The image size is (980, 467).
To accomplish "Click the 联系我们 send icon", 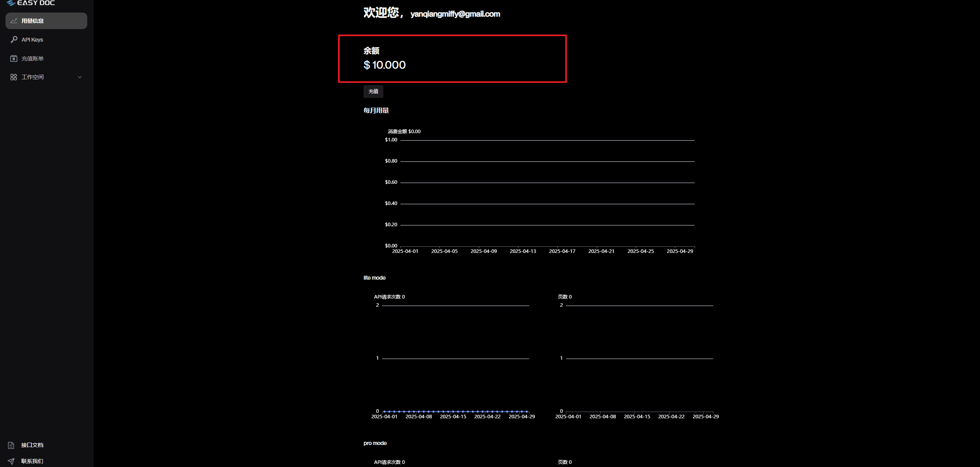I will point(12,461).
